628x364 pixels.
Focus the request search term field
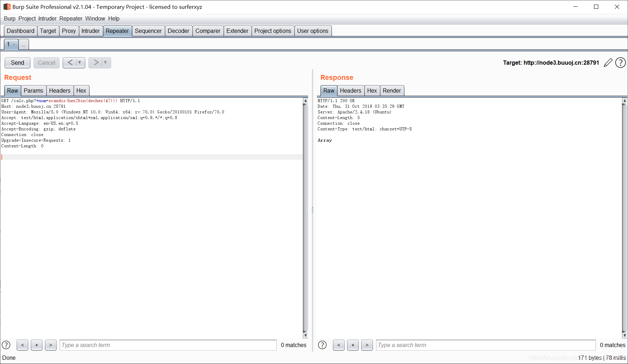pos(168,345)
